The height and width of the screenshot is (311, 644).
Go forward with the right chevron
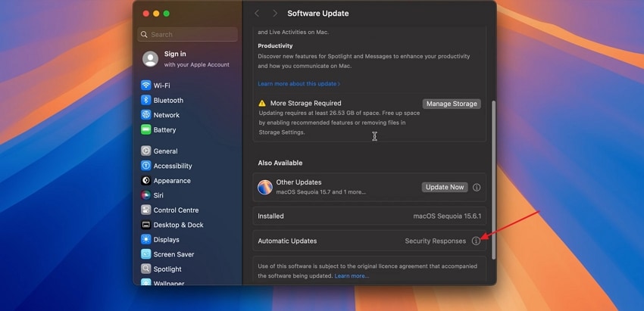(275, 14)
